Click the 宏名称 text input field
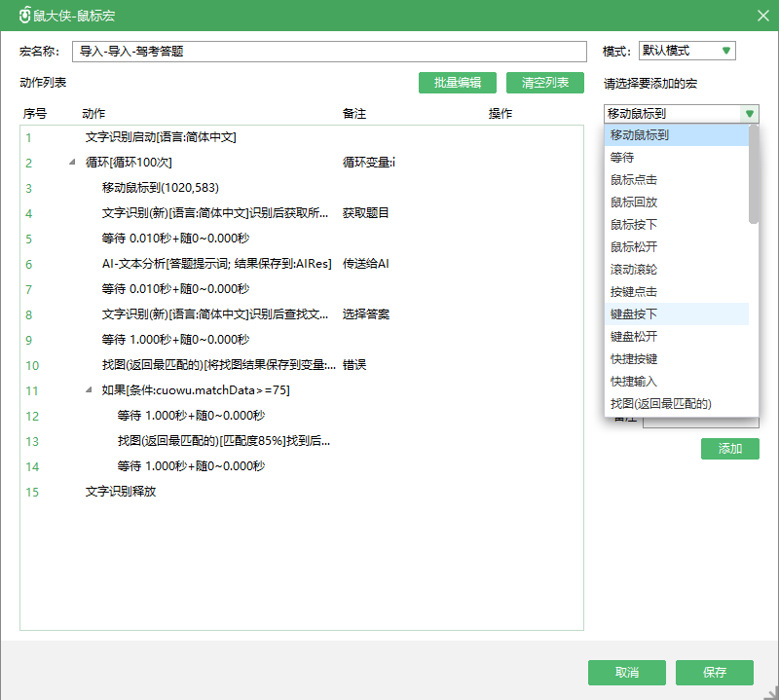779x700 pixels. click(329, 52)
